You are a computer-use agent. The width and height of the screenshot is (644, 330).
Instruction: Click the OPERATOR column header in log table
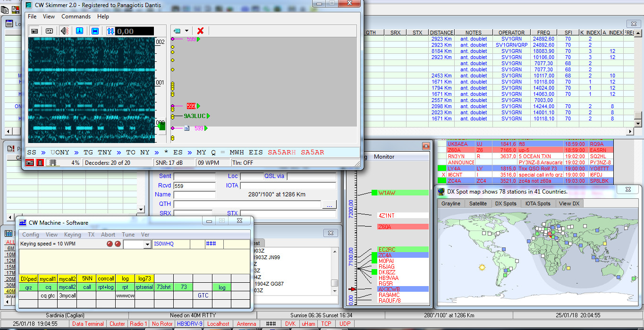coord(511,33)
